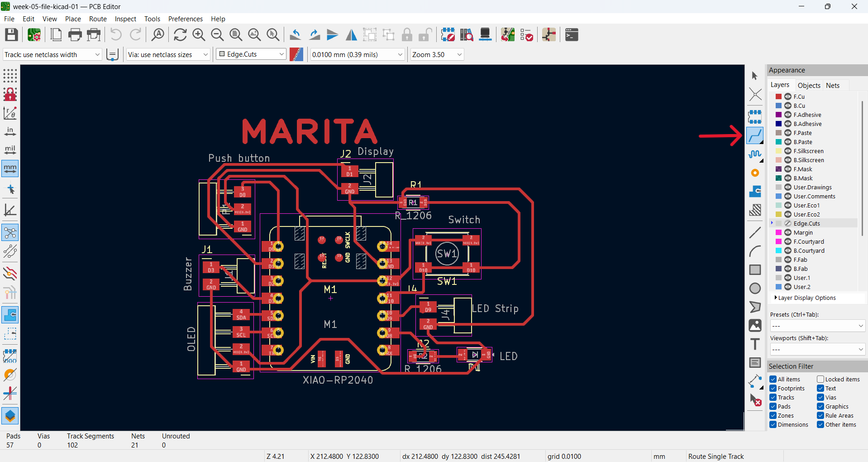This screenshot has height=462, width=868.
Task: Click the Selection arrow tool
Action: (x=755, y=76)
